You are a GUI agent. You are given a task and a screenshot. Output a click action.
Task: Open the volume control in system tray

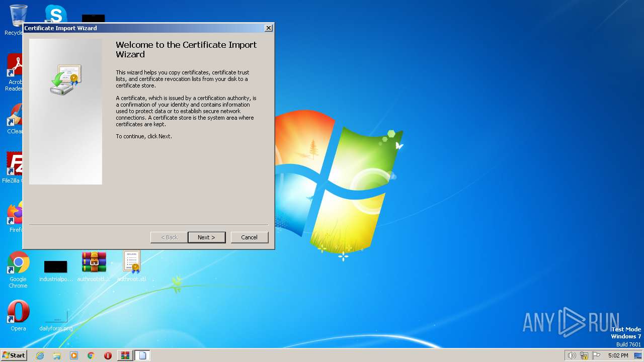point(572,355)
